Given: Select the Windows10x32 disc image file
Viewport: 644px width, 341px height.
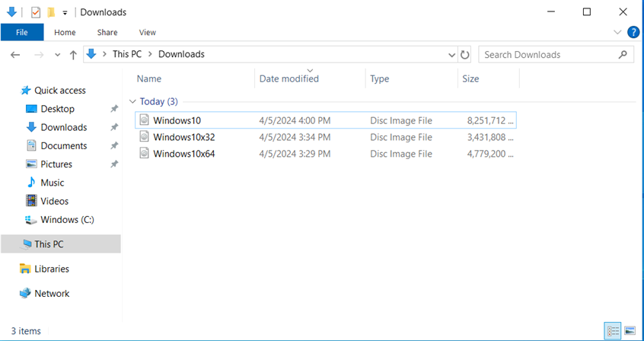Looking at the screenshot, I should click(325, 137).
